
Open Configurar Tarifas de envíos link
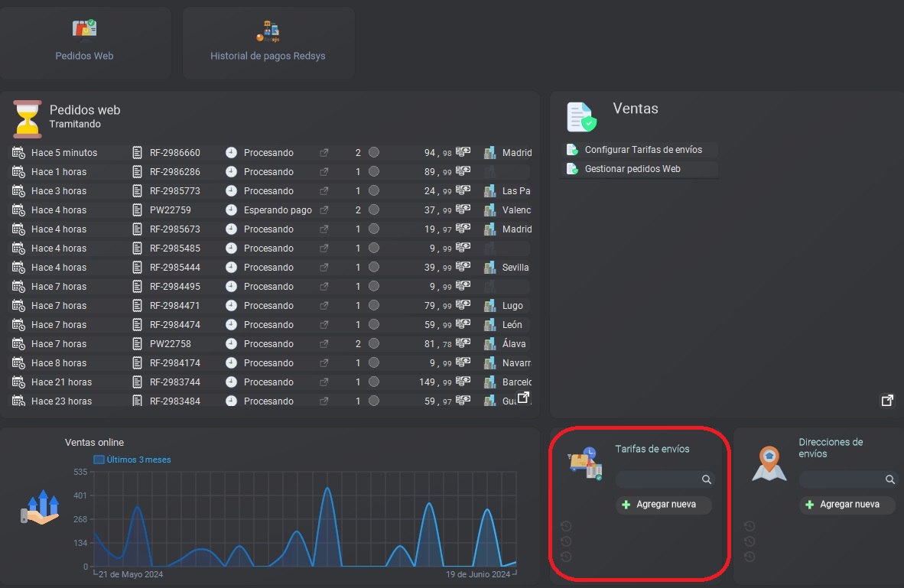(642, 150)
